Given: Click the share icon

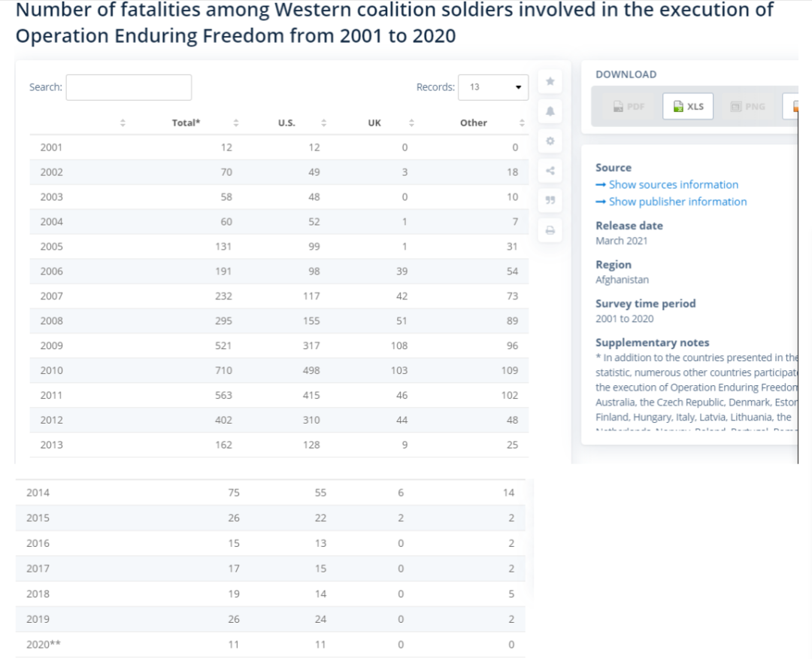Looking at the screenshot, I should point(550,171).
